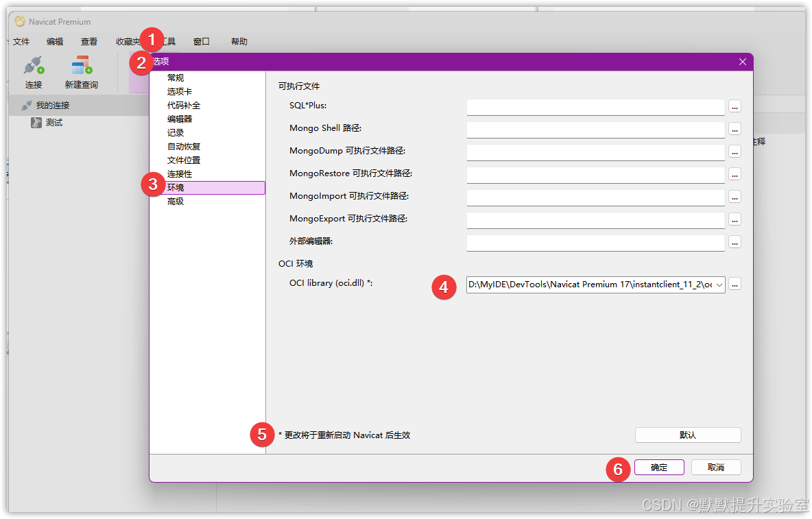Focus the MongoDump path input field
Image resolution: width=812 pixels, height=519 pixels.
pyautogui.click(x=595, y=152)
